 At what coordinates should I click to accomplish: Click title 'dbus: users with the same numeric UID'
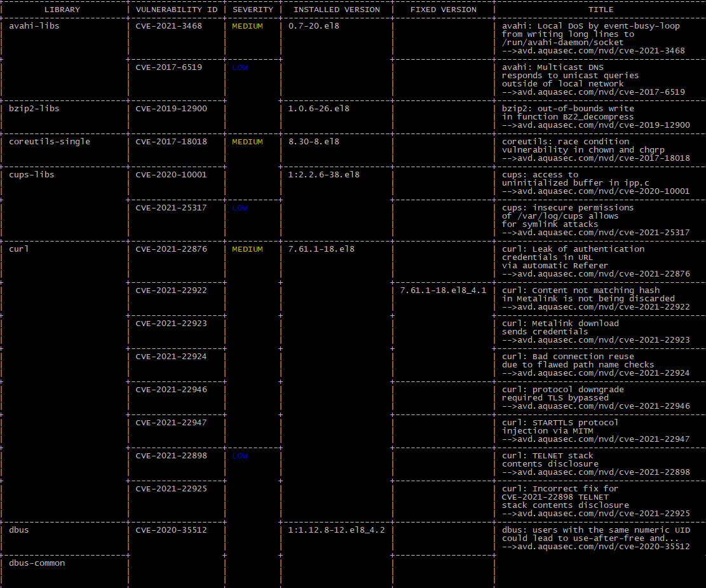tap(596, 530)
